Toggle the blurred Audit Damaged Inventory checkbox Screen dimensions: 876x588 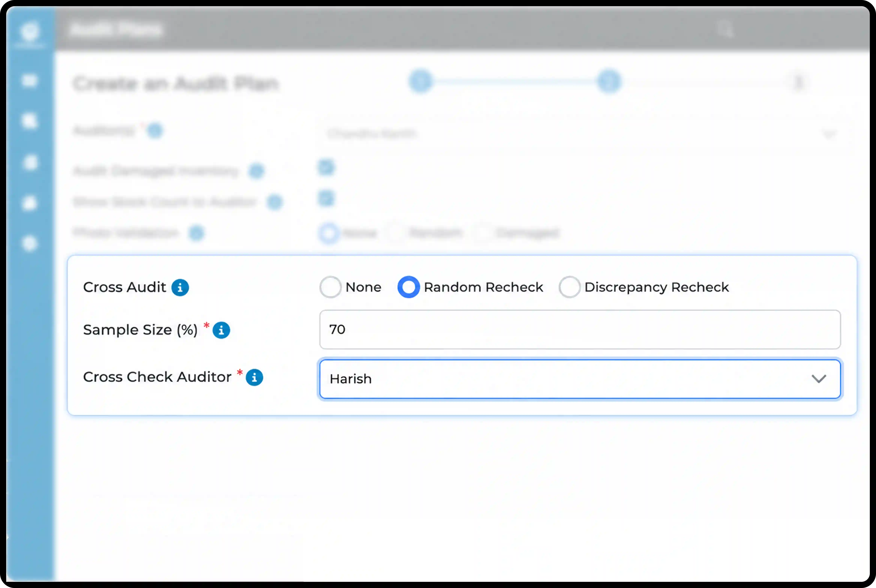(326, 167)
